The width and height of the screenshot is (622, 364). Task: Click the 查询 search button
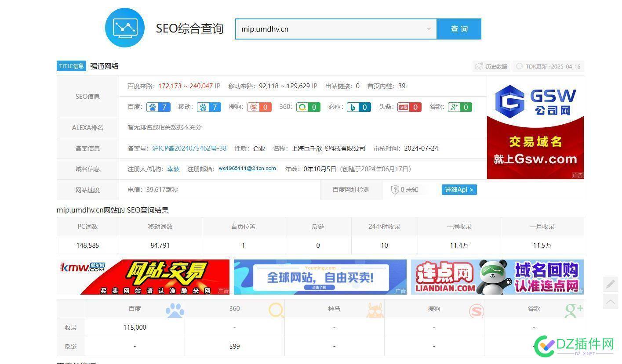pos(459,29)
